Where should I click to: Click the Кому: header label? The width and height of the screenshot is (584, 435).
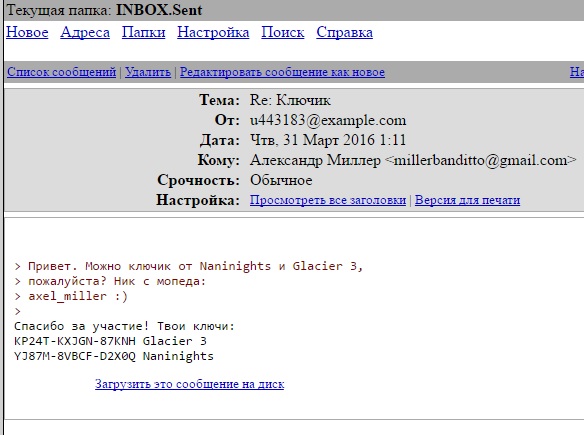tap(219, 160)
